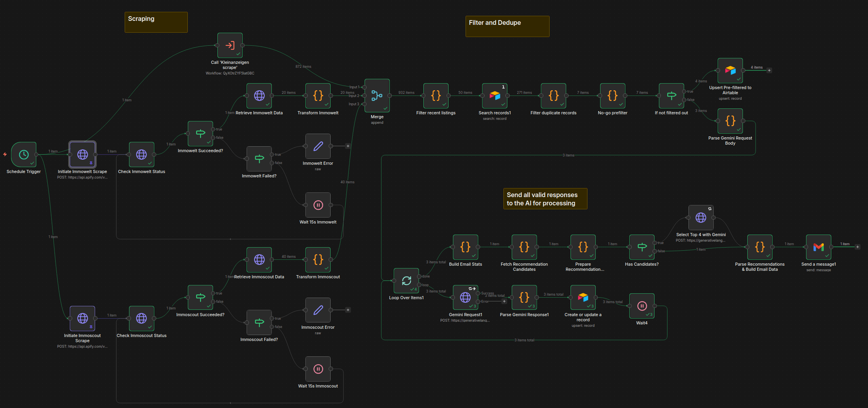Viewport: 868px width, 408px height.
Task: Click the pin badge on Initiate Immoscout Scrape
Action: pos(91,327)
